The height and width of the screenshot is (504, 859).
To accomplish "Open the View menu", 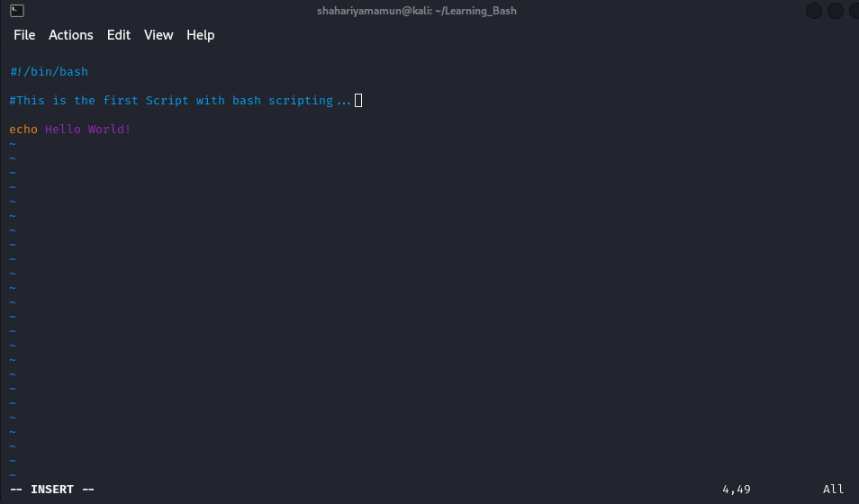I will (158, 35).
